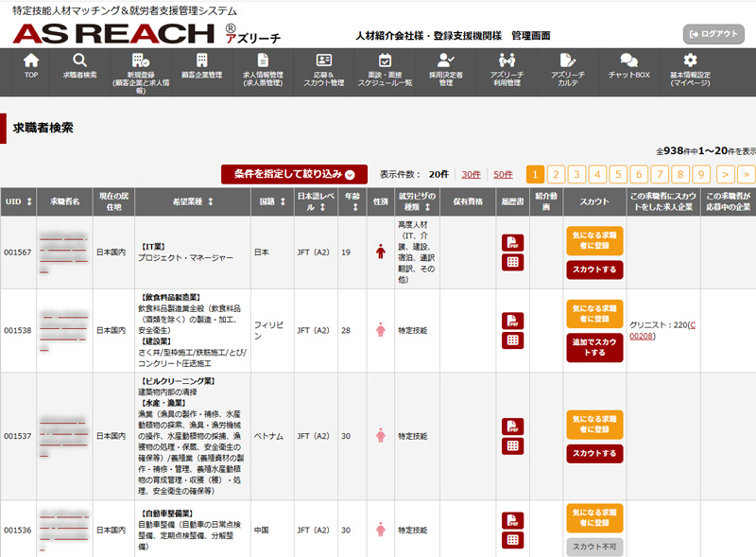Click 追加でスカウトする for UID 001538

[594, 347]
